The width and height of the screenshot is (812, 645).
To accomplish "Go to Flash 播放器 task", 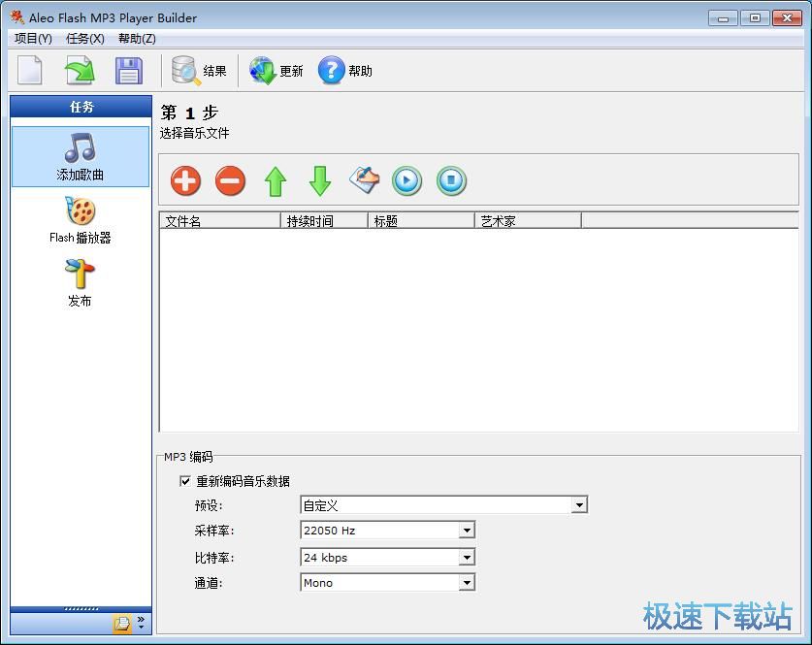I will (x=81, y=219).
